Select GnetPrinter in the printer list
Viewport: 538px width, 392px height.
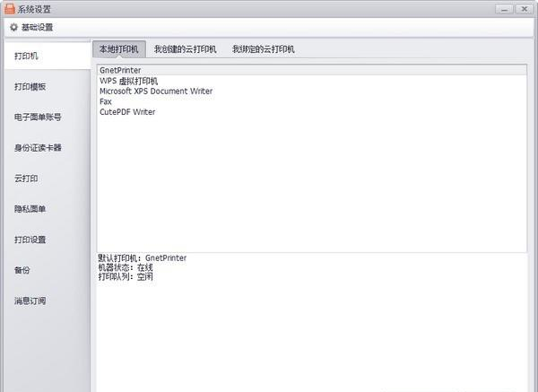(x=312, y=70)
